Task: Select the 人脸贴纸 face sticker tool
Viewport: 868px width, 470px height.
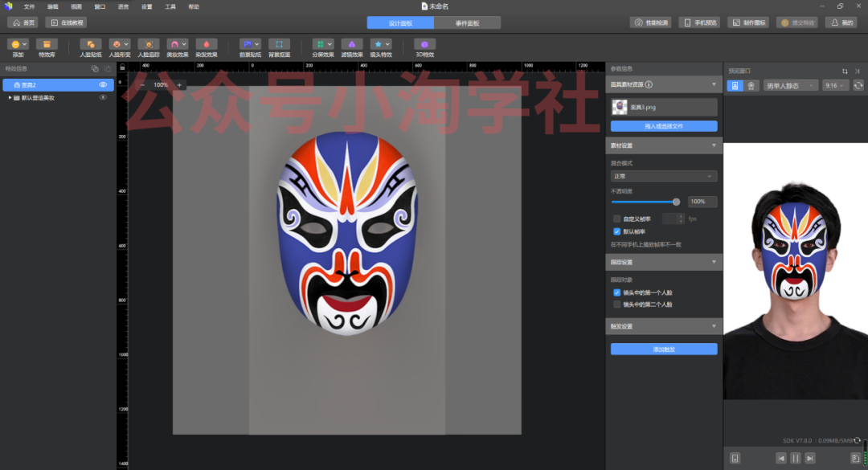Action: (x=91, y=44)
